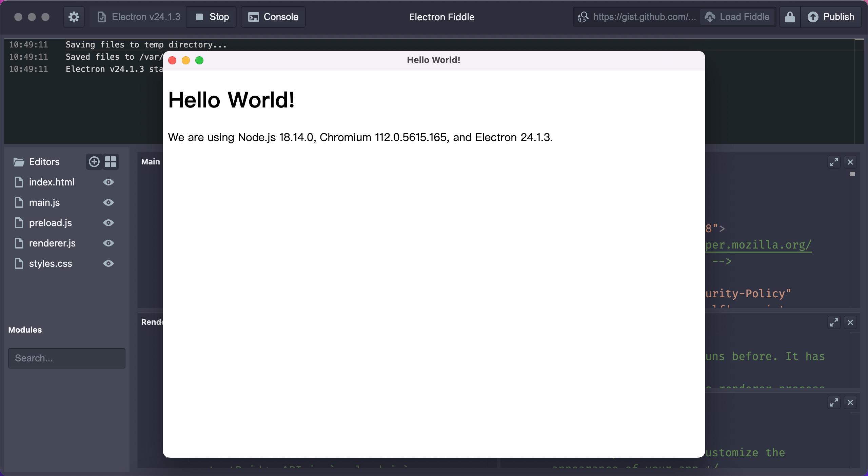
Task: Open the Electron v24.1.3 version chooser
Action: click(x=139, y=17)
